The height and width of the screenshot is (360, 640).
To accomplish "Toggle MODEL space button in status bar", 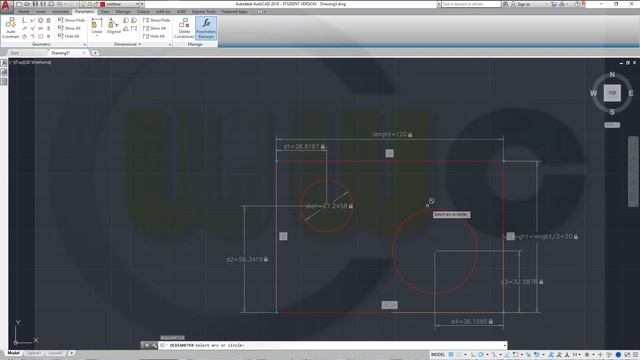I will (438, 355).
